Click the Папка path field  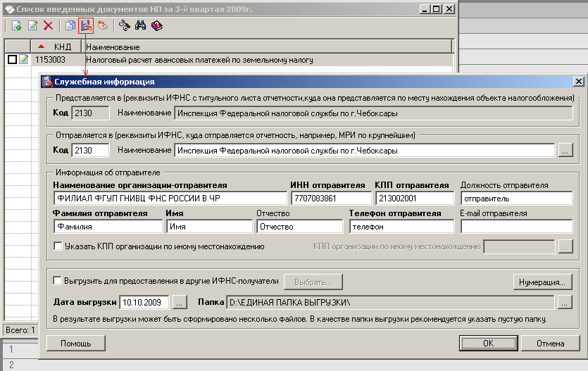[x=390, y=302]
